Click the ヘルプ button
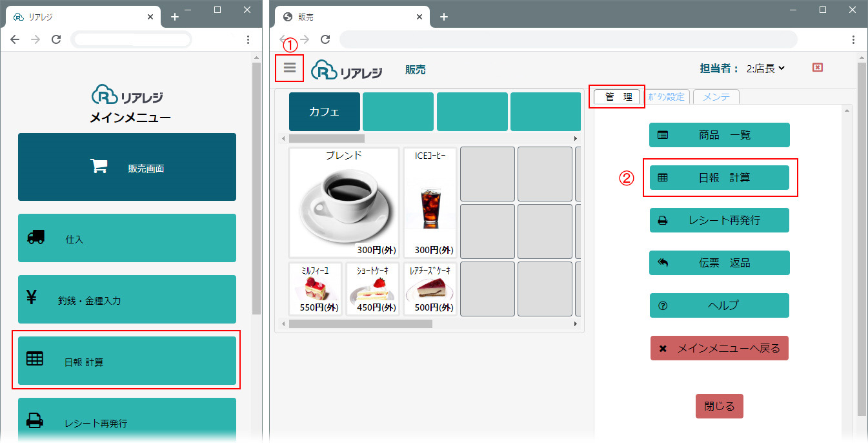The width and height of the screenshot is (868, 443). pos(720,305)
